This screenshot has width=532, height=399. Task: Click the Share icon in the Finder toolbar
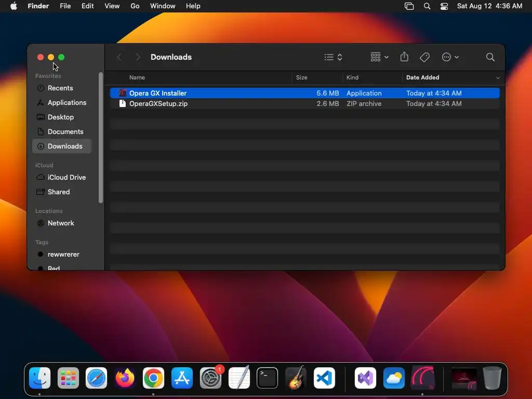point(404,57)
